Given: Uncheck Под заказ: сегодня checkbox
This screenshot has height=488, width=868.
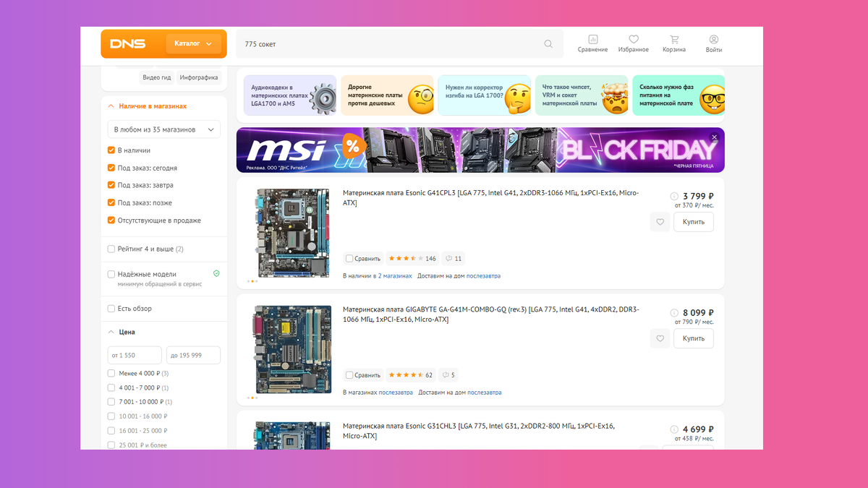Looking at the screenshot, I should click(x=111, y=168).
